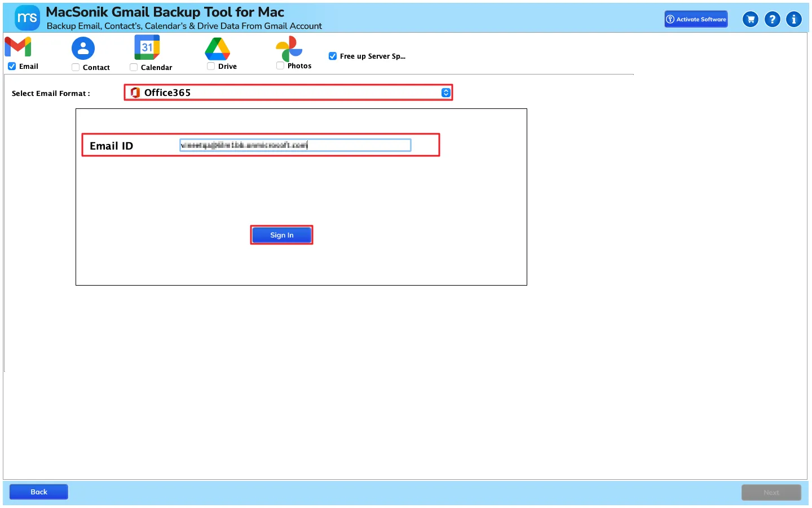The image size is (812, 508).
Task: Open the info about icon
Action: 794,19
